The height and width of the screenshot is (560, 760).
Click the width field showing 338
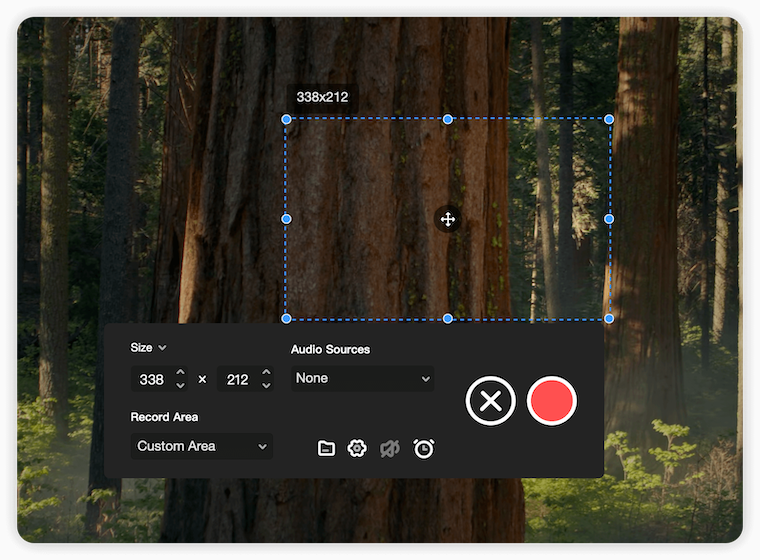(x=152, y=380)
